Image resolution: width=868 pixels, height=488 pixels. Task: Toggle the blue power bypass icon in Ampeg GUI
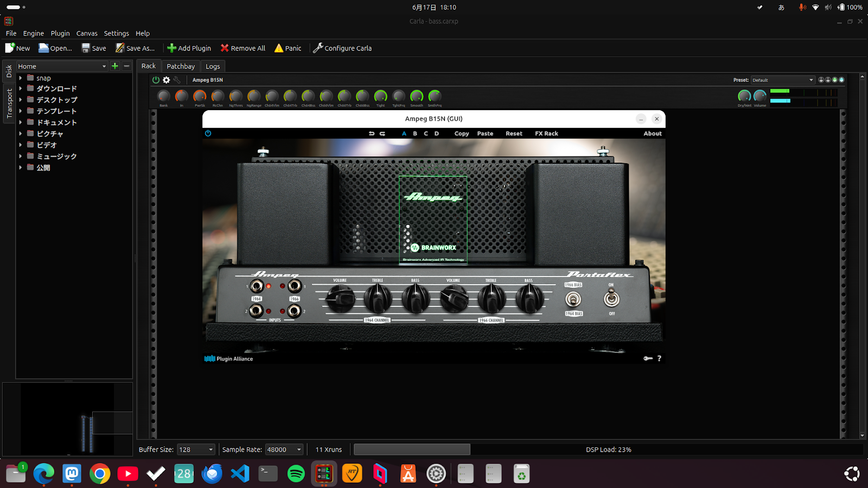pyautogui.click(x=208, y=133)
